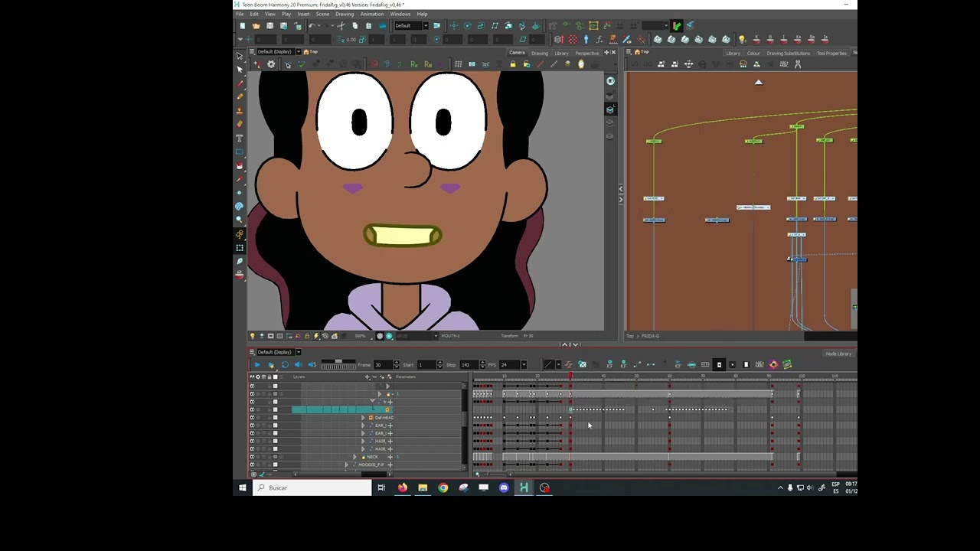The height and width of the screenshot is (551, 980).
Task: Click the blue figure icon in top toolbar
Action: click(586, 39)
